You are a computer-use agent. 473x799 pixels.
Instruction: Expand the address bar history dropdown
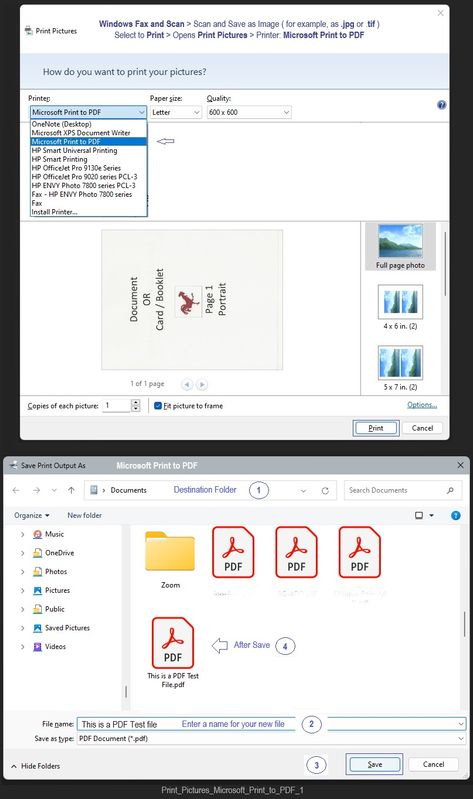303,491
